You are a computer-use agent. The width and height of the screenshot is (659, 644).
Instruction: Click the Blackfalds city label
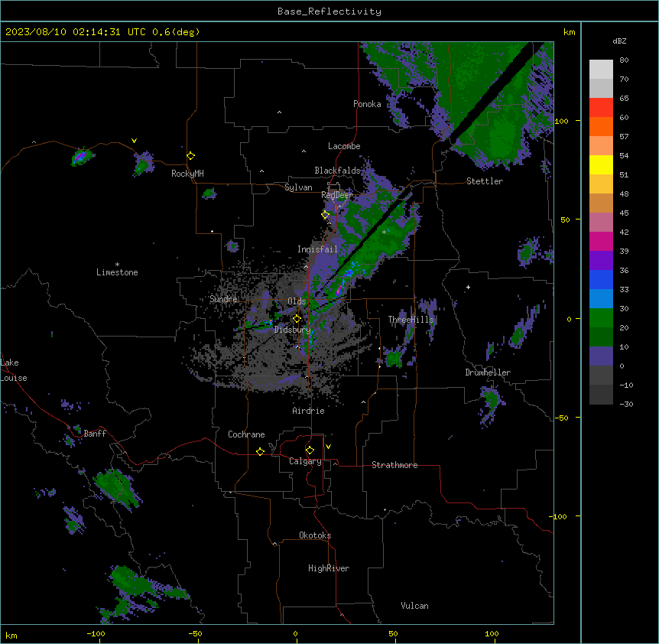click(337, 171)
